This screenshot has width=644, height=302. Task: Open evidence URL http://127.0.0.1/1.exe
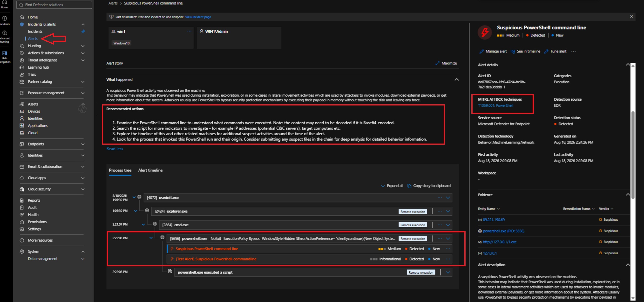pyautogui.click(x=500, y=242)
